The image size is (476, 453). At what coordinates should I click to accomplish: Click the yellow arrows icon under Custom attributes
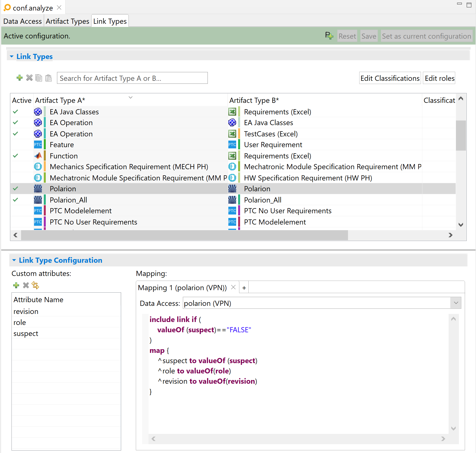pyautogui.click(x=35, y=285)
